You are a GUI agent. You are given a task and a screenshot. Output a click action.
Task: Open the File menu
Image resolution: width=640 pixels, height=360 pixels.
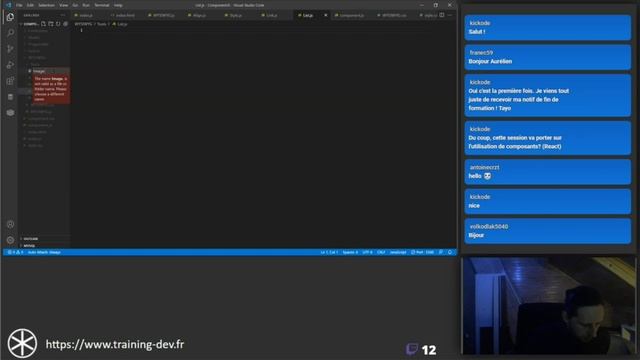click(19, 5)
